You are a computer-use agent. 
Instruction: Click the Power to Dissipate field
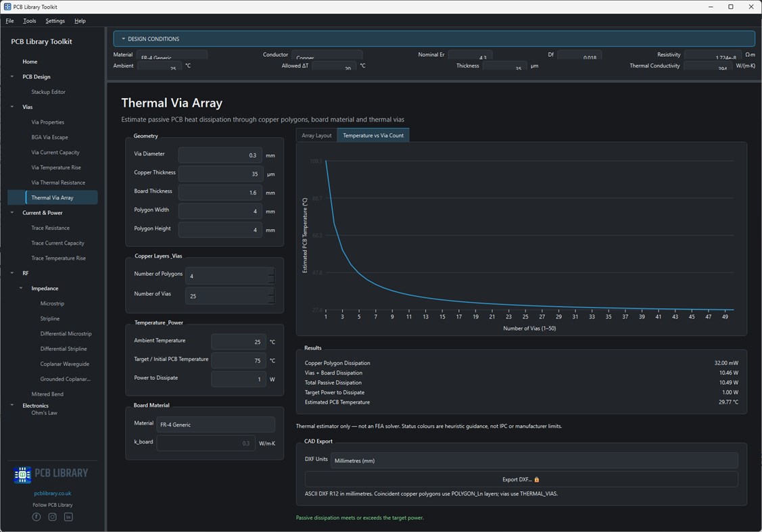click(239, 379)
